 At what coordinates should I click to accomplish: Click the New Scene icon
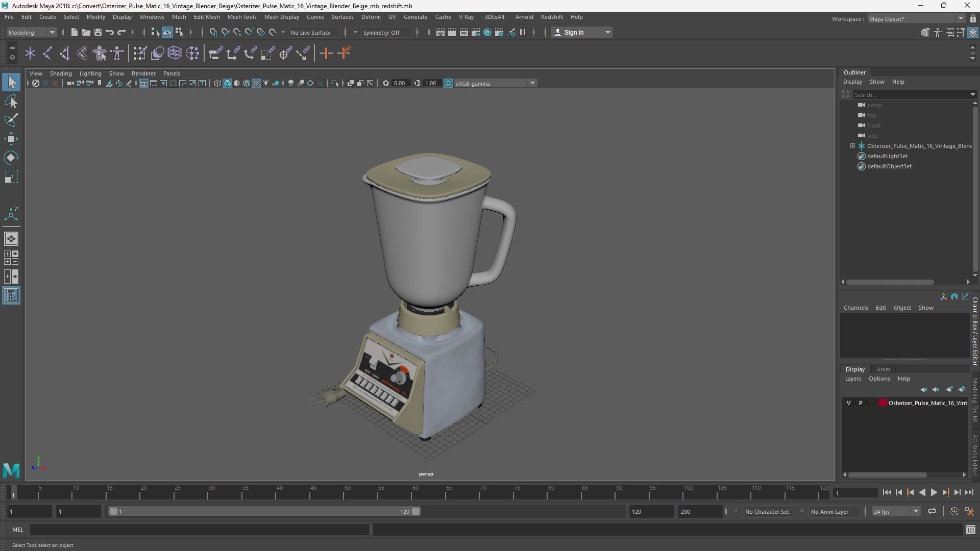tap(74, 32)
